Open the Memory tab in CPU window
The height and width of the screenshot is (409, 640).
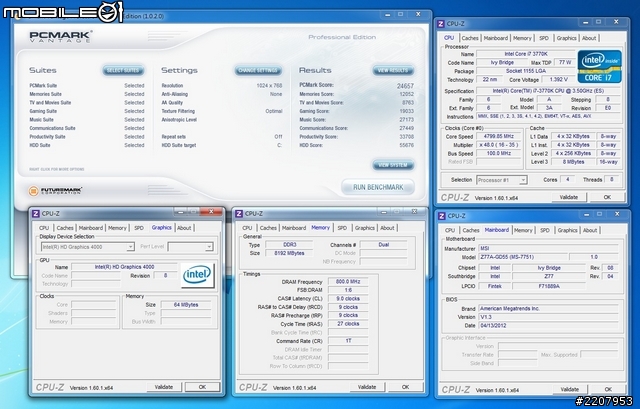click(522, 38)
